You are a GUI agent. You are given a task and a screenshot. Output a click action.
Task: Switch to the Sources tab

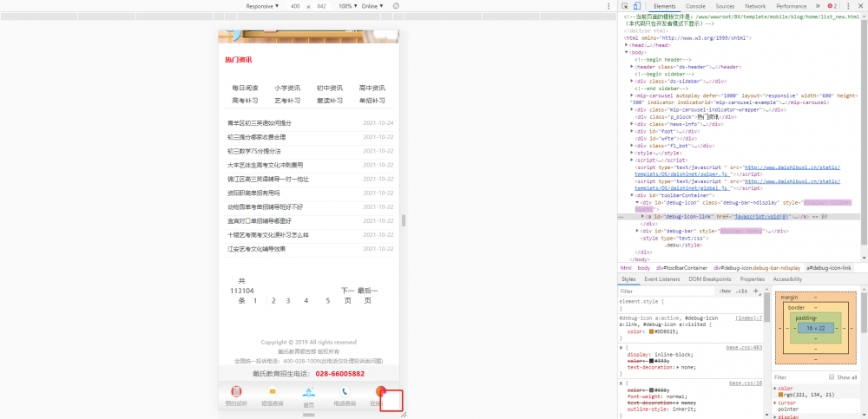[725, 6]
